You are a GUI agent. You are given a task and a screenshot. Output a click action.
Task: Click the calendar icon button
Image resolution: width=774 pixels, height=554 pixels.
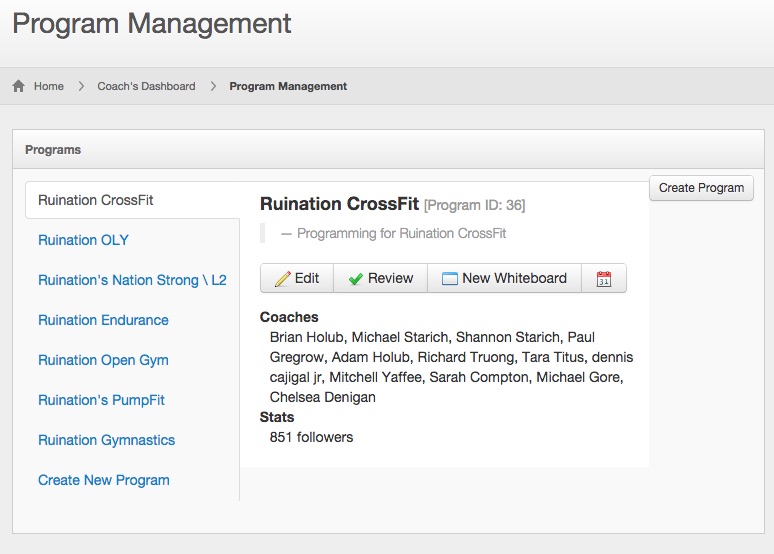[x=604, y=279]
